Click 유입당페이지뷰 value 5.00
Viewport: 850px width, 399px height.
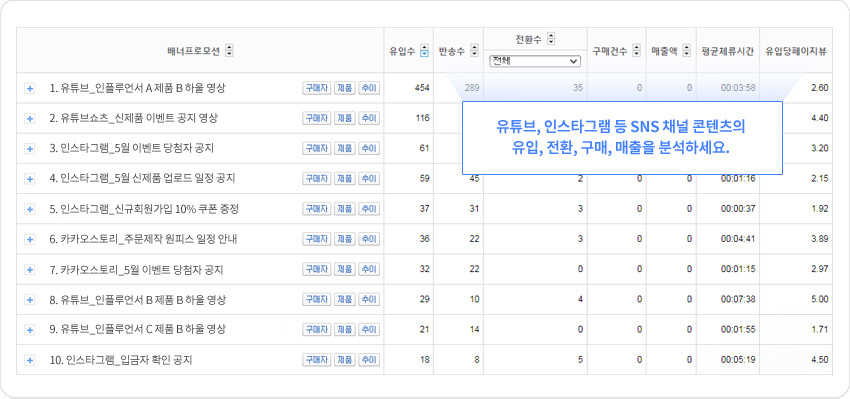[x=820, y=300]
